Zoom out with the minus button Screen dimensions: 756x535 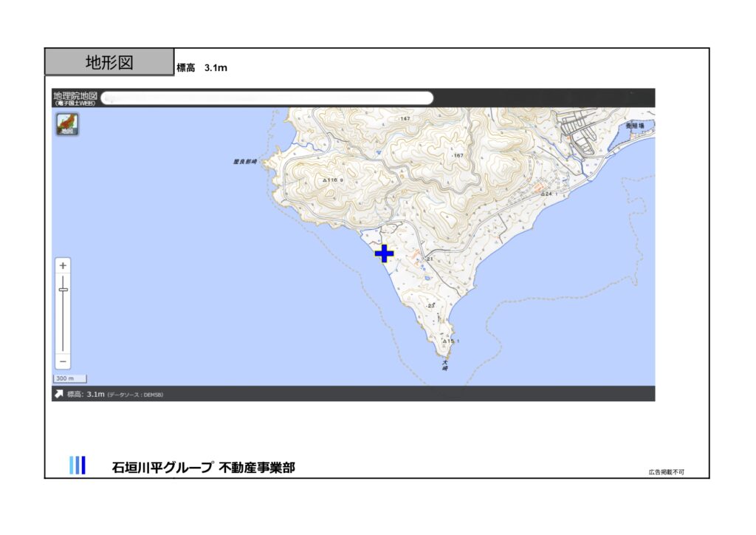(x=63, y=361)
